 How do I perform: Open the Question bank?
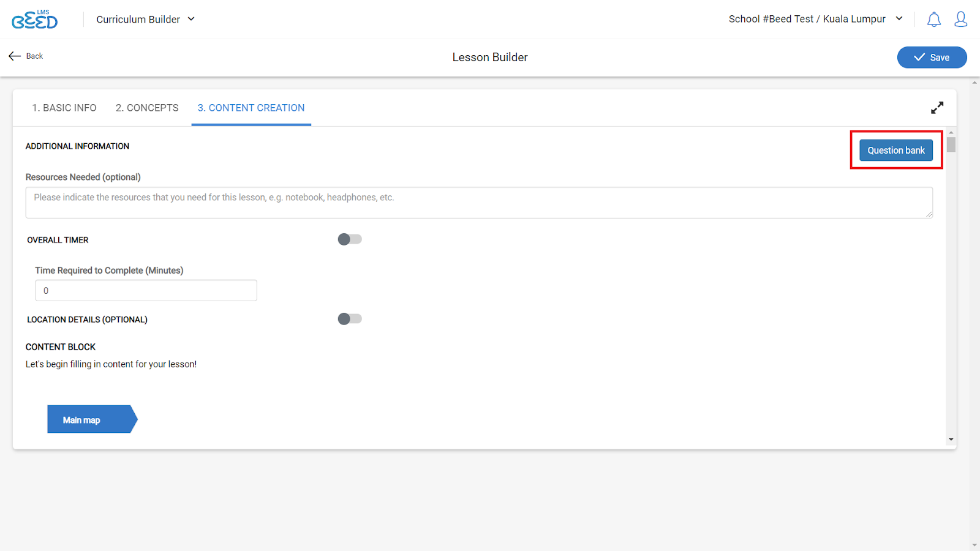896,151
